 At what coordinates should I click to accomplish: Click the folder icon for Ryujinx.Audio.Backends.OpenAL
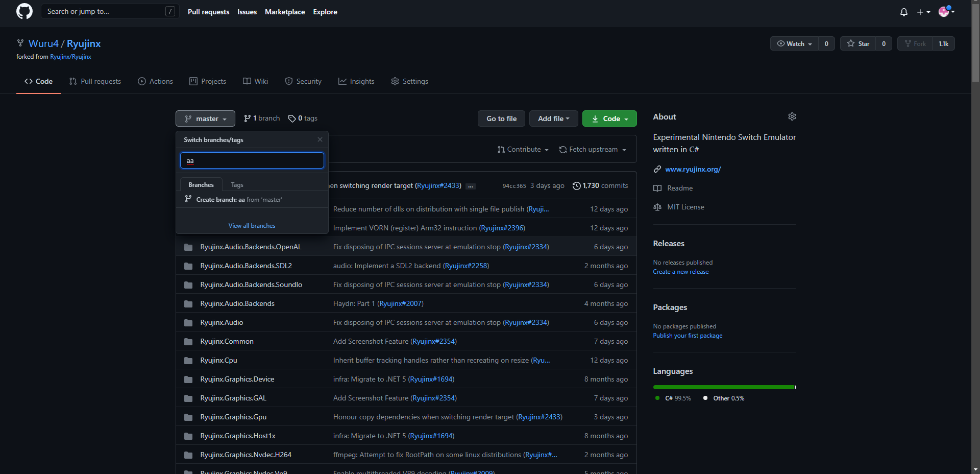pyautogui.click(x=188, y=247)
